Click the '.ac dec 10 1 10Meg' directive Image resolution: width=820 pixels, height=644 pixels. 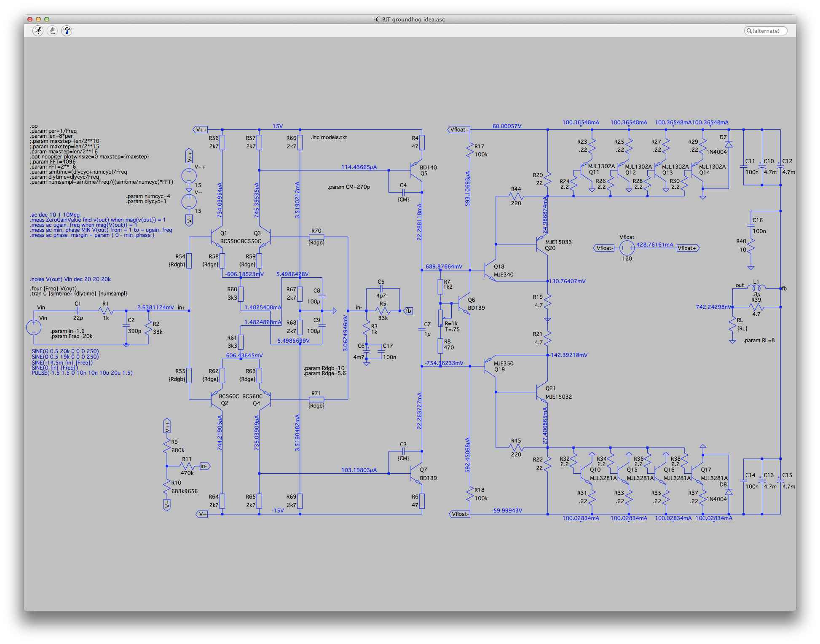(55, 215)
